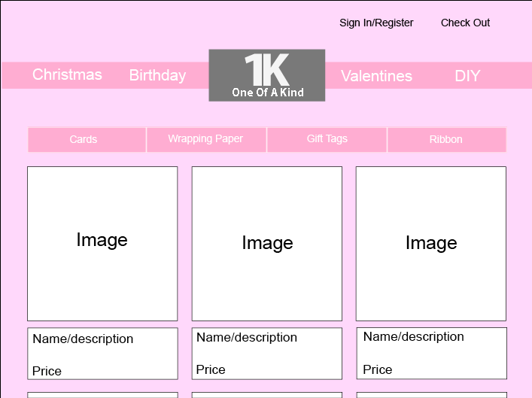Open the DIY category
The image size is (532, 398).
[x=467, y=76]
